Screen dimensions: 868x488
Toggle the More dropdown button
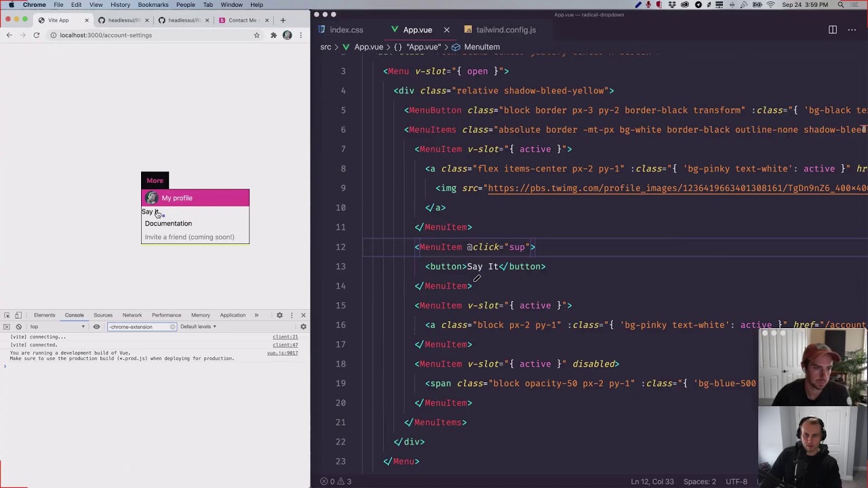click(x=155, y=181)
